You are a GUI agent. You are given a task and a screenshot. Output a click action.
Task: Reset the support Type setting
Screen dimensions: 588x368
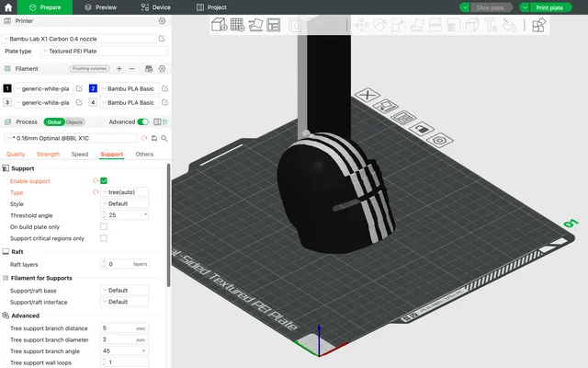click(x=96, y=192)
